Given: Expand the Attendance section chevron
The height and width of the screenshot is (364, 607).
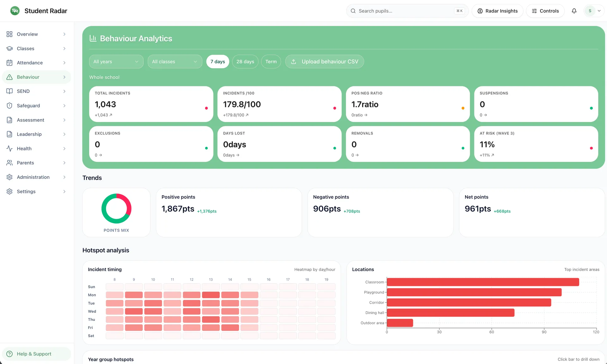Looking at the screenshot, I should 64,63.
